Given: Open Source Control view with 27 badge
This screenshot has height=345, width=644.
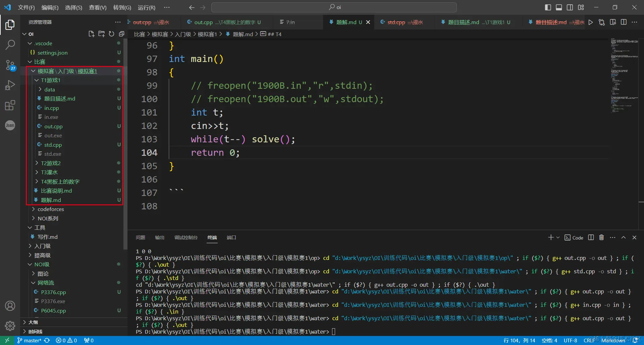Looking at the screenshot, I should coord(10,65).
